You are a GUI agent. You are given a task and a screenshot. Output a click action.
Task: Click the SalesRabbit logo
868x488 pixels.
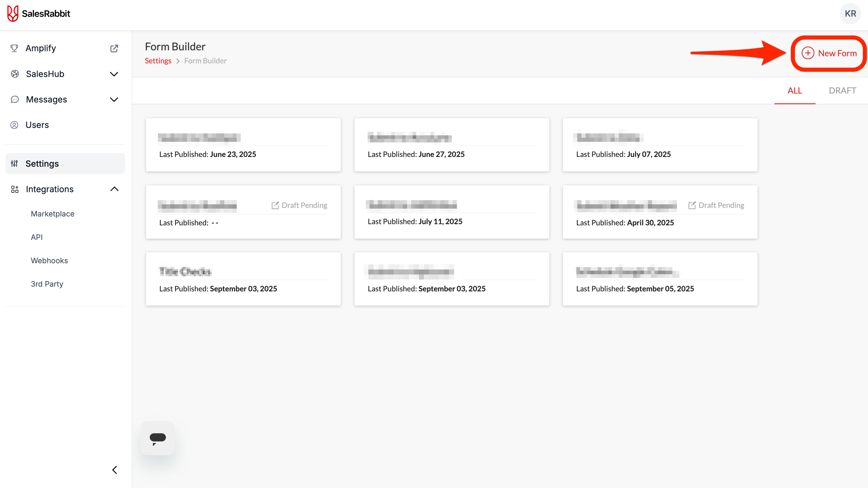point(39,13)
